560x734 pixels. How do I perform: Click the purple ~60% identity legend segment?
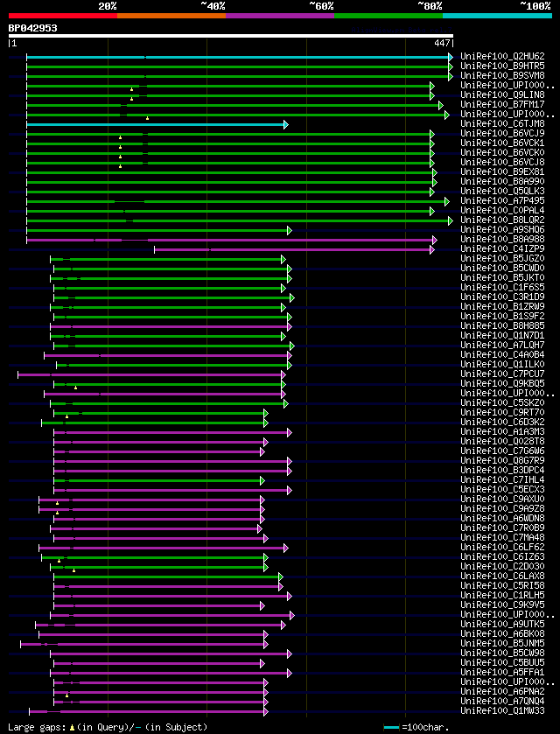(x=280, y=16)
